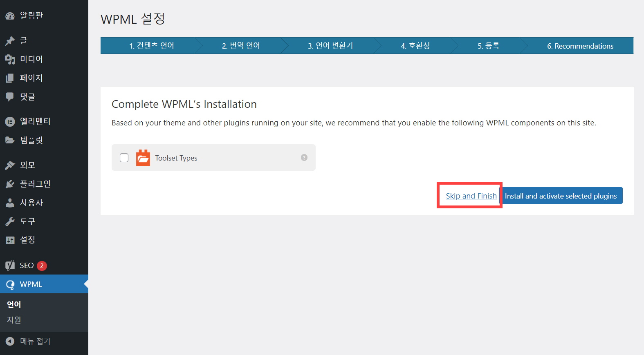The height and width of the screenshot is (355, 644).
Task: Open the 외모 menu label
Action: pos(27,165)
